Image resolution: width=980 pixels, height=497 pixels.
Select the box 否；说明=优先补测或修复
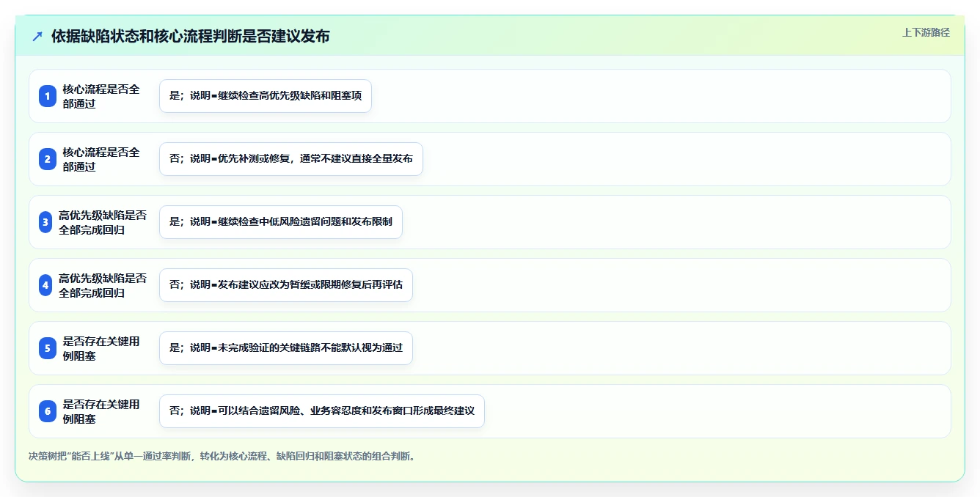tap(291, 159)
